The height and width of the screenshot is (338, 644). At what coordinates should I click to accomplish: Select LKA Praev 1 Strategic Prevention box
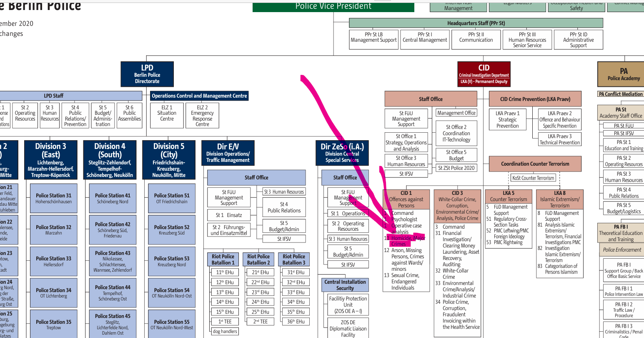508,119
